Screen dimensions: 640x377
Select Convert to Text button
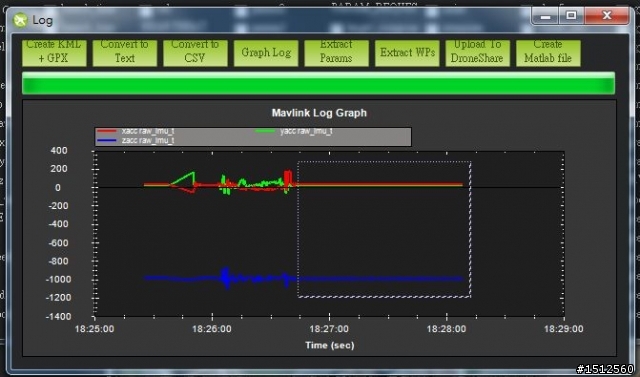pyautogui.click(x=124, y=52)
